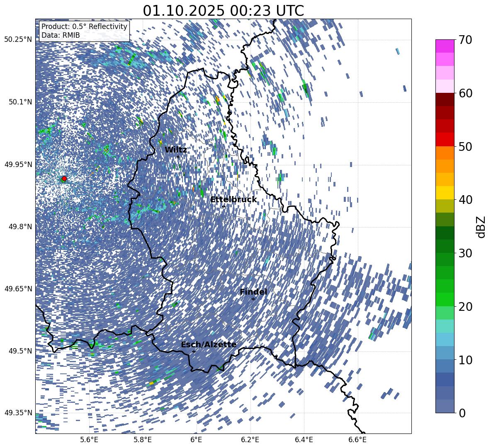Click the Ettelbruck city label
This screenshot has width=491, height=448.
tap(233, 200)
